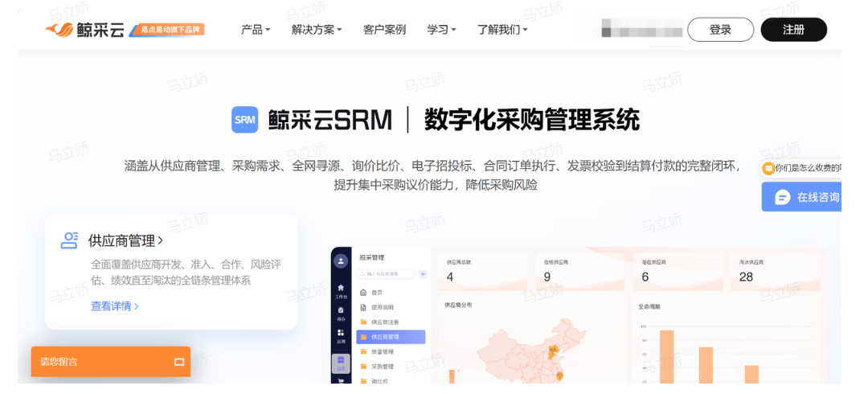Image resolution: width=868 pixels, height=394 pixels.
Task: Click the blue plus button beside the search box
Action: click(423, 273)
